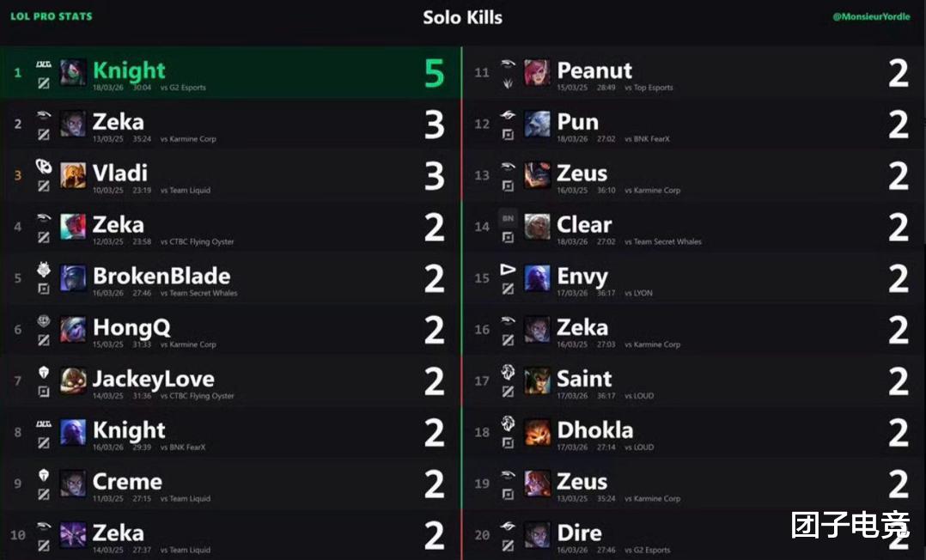This screenshot has height=560, width=926.
Task: Click "vs Top Esports" under Peanut
Action: pos(649,88)
